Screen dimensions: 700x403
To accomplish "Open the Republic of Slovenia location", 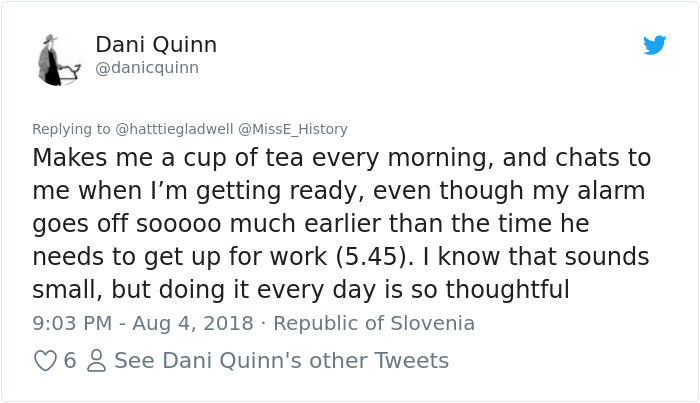I will point(374,323).
